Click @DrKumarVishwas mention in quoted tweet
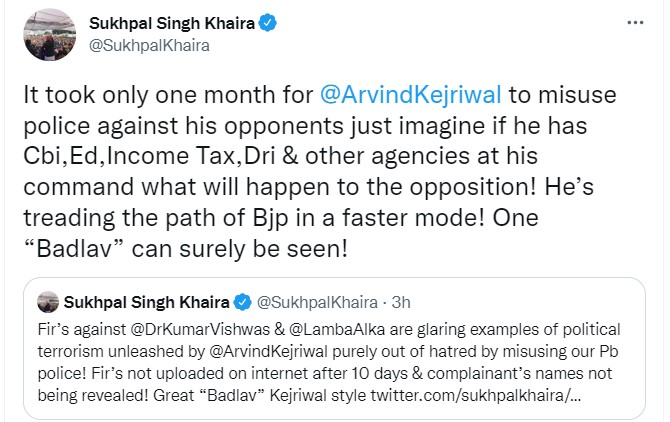 (200, 329)
